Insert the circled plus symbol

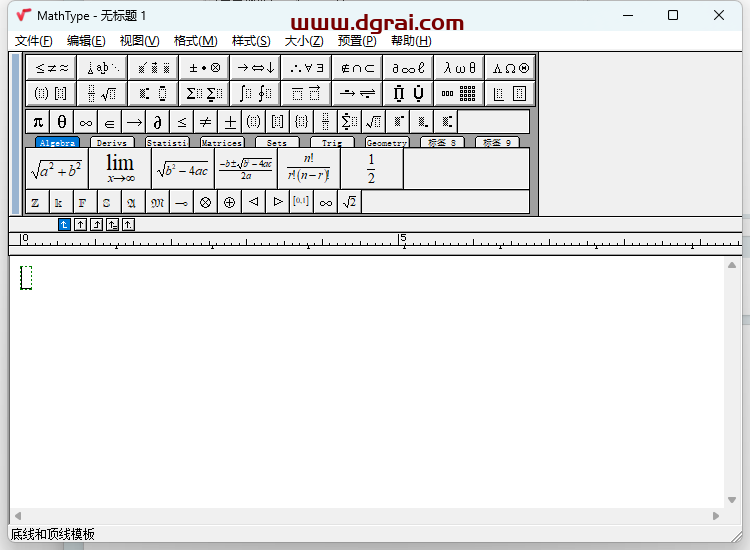pos(230,202)
